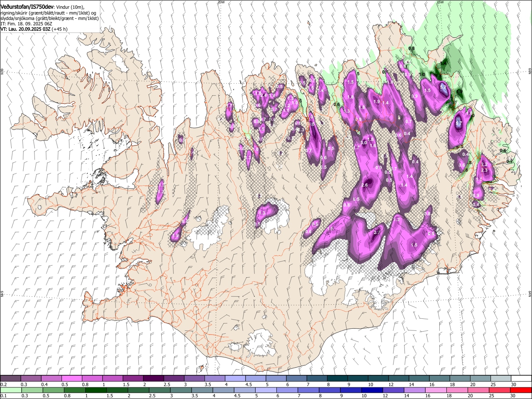The height and width of the screenshot is (399, 532).
Task: Select palest green lower swatch at 0.1
Action: 11,390
